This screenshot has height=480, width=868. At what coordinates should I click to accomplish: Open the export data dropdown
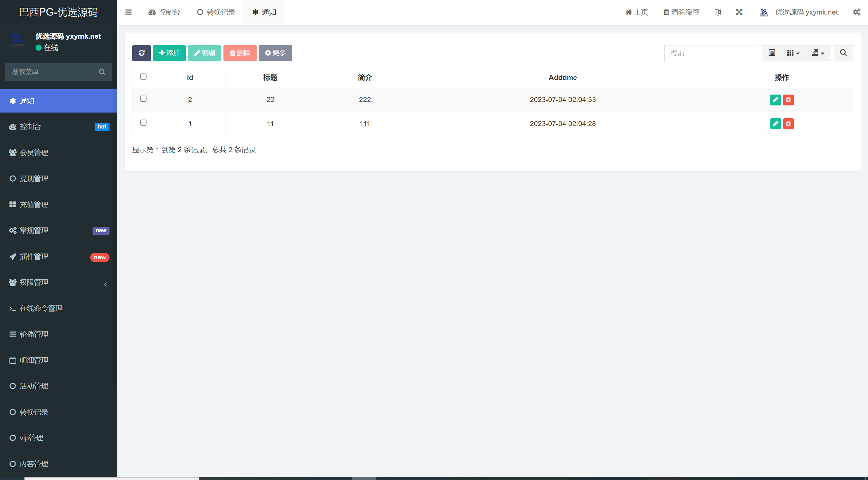pyautogui.click(x=818, y=53)
